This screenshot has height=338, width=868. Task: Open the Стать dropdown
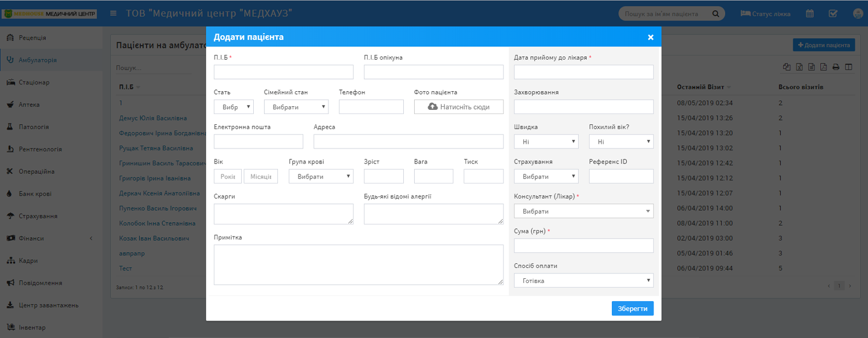234,107
